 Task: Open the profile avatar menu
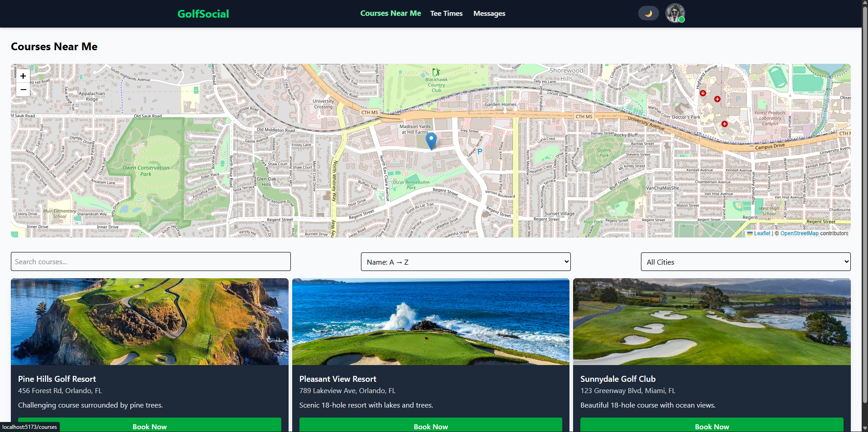click(674, 13)
